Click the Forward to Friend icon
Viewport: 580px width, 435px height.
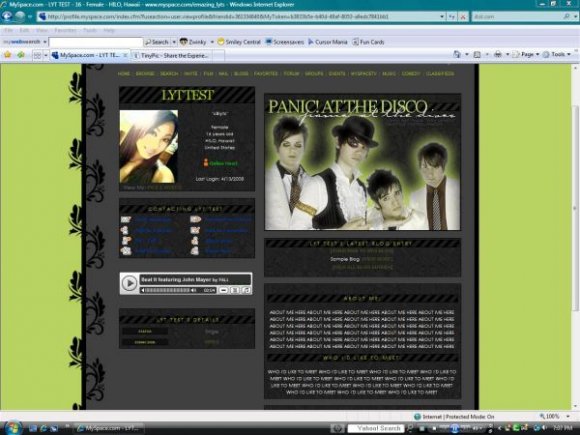click(195, 219)
